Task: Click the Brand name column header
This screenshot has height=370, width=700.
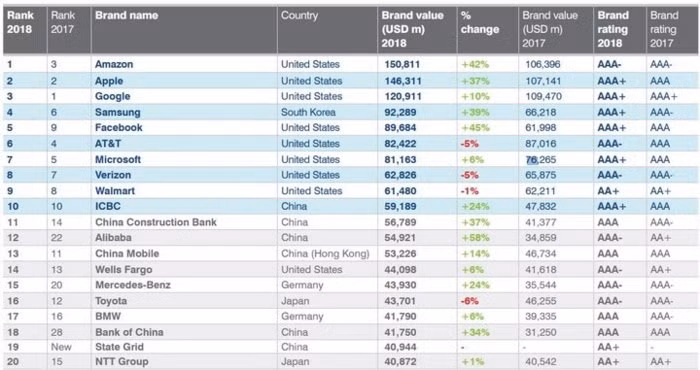Action: click(x=126, y=16)
